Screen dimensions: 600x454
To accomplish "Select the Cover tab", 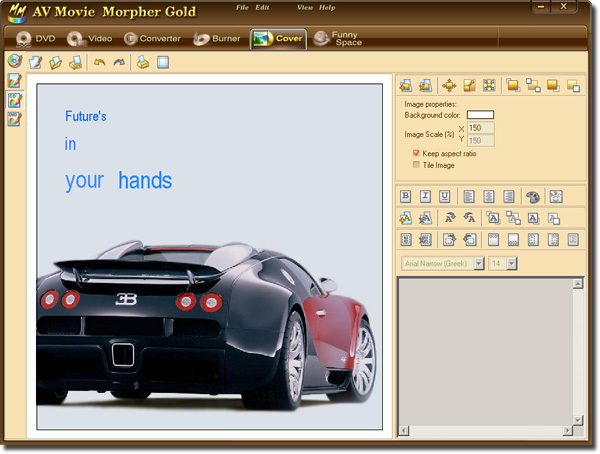I will point(278,39).
